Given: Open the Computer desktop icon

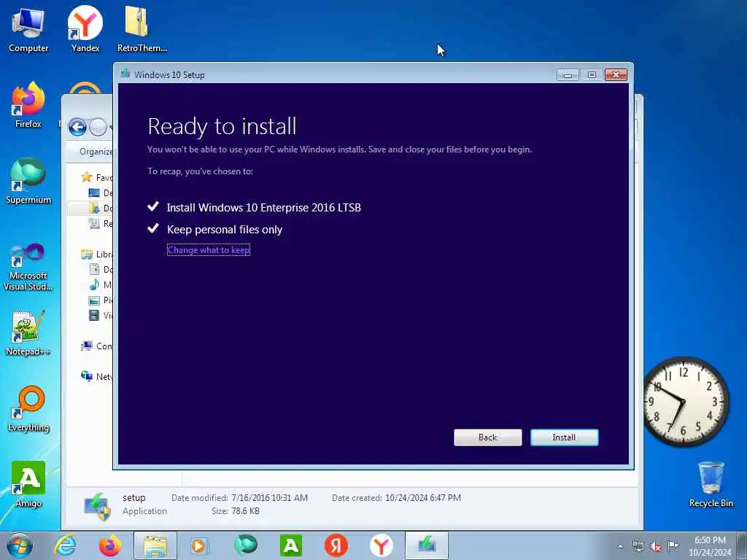Looking at the screenshot, I should (28, 29).
